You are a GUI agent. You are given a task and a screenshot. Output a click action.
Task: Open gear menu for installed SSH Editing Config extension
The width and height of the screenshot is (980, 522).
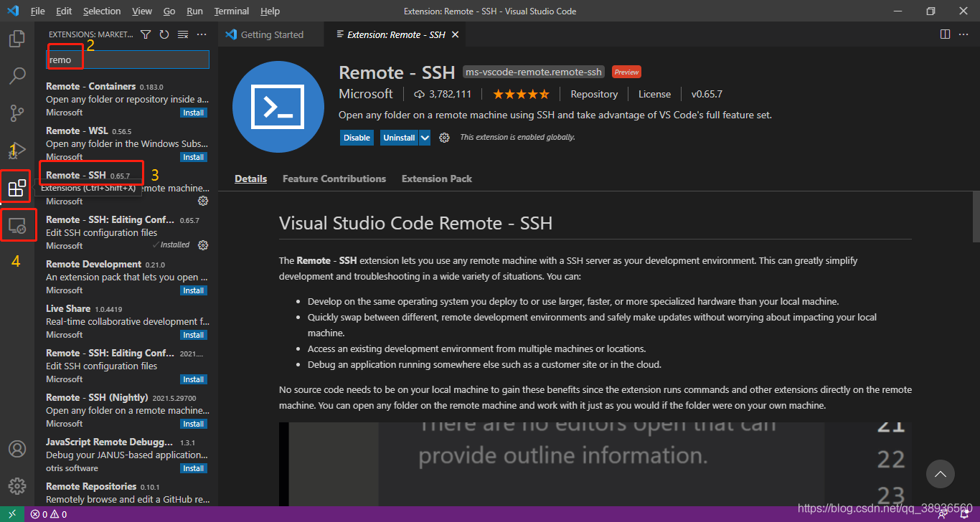point(203,245)
